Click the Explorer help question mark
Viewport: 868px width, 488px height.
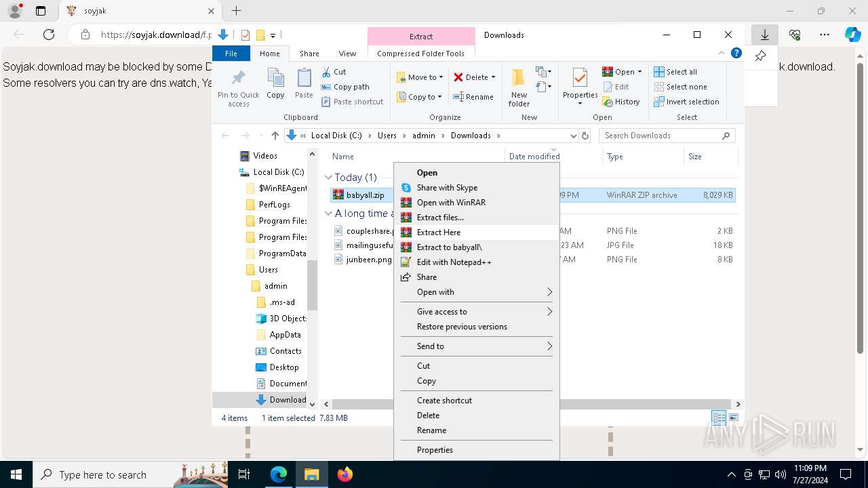click(x=736, y=54)
